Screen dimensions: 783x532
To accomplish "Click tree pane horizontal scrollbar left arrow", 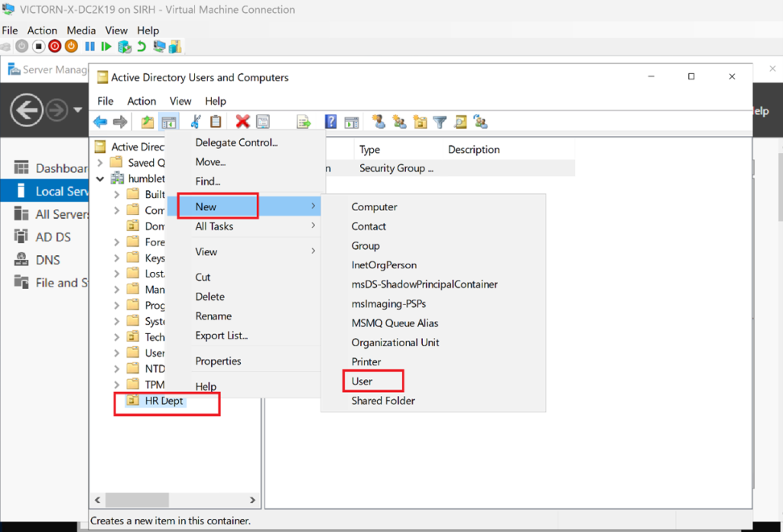I will pos(97,500).
